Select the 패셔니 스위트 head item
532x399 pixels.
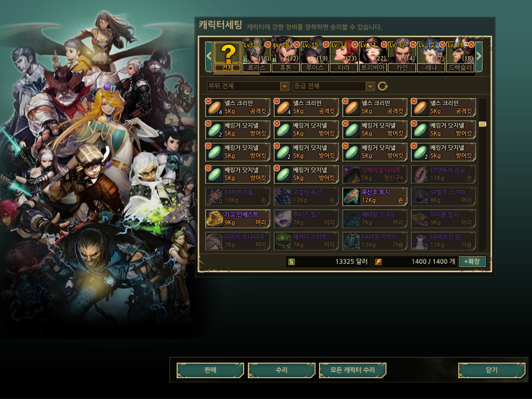306,241
